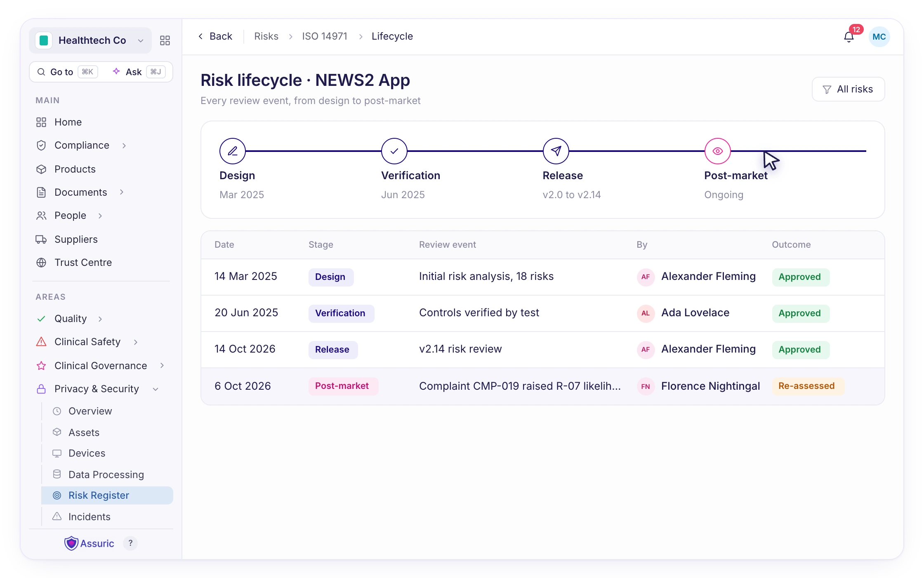924x578 pixels.
Task: Click the Release stage paper plane icon
Action: point(556,151)
